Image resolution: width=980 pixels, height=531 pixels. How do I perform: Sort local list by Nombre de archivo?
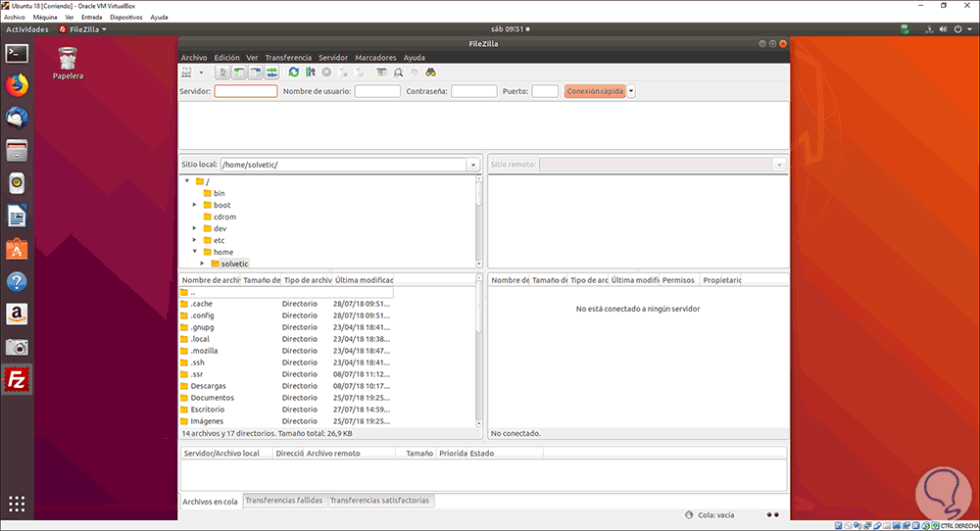point(210,280)
